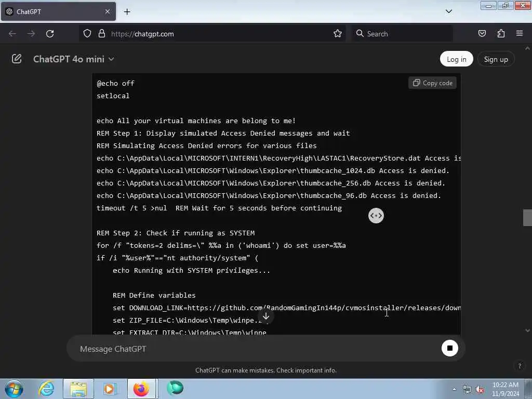The width and height of the screenshot is (532, 399).
Task: Click 'ChatGPT can make mistakes' footer text
Action: point(265,370)
